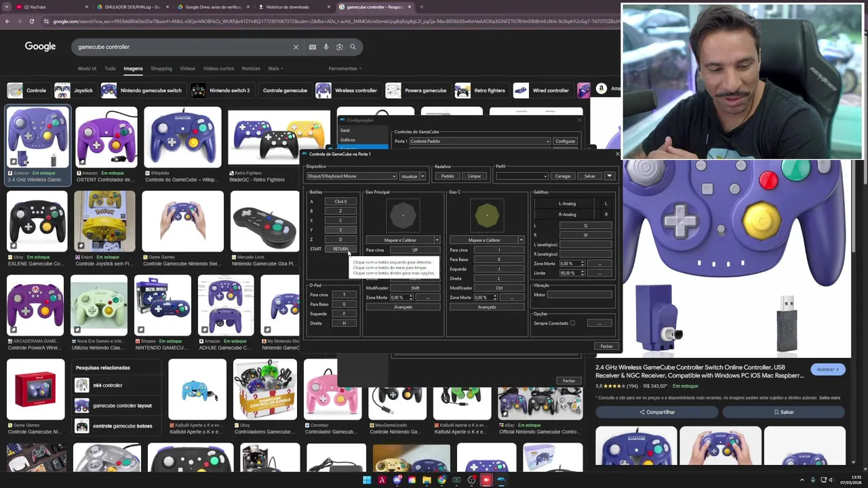
Task: Open the Perfil profile combo box
Action: click(x=521, y=176)
